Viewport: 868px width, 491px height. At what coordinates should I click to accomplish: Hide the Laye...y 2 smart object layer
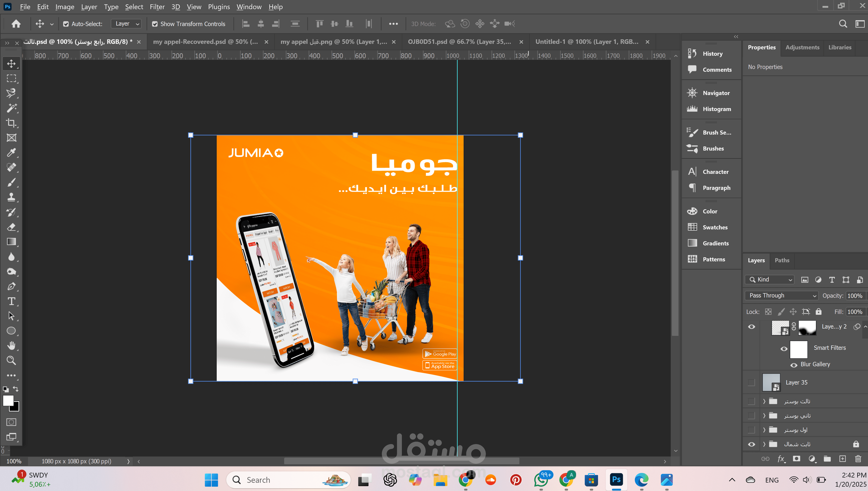(752, 327)
